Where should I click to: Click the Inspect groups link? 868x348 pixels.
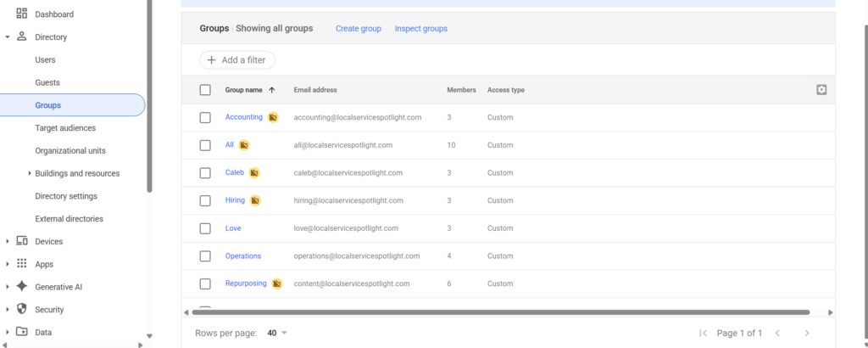(x=420, y=28)
